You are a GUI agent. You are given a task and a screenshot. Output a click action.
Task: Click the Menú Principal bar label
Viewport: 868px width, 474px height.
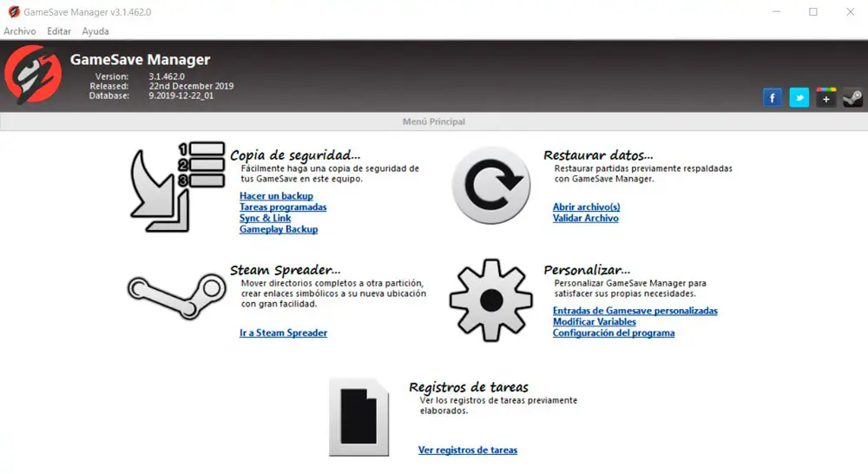pos(434,122)
